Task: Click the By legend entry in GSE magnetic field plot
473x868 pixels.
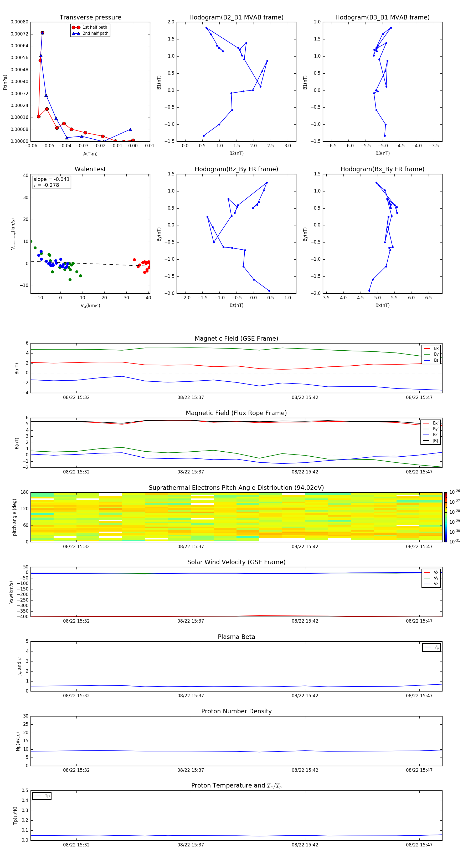Action: pos(431,354)
